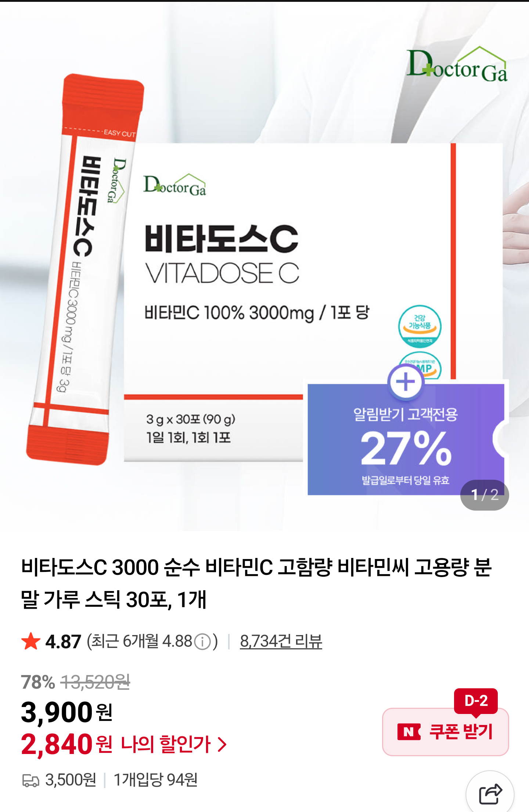Tap the 1/2 image page indicator
Screen dimensions: 529x812
coord(485,495)
